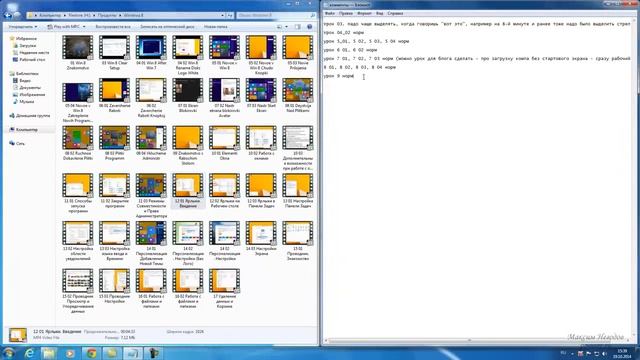The height and width of the screenshot is (360, 640).
Task: Open the Файл menu in Notepad
Action: (x=329, y=13)
